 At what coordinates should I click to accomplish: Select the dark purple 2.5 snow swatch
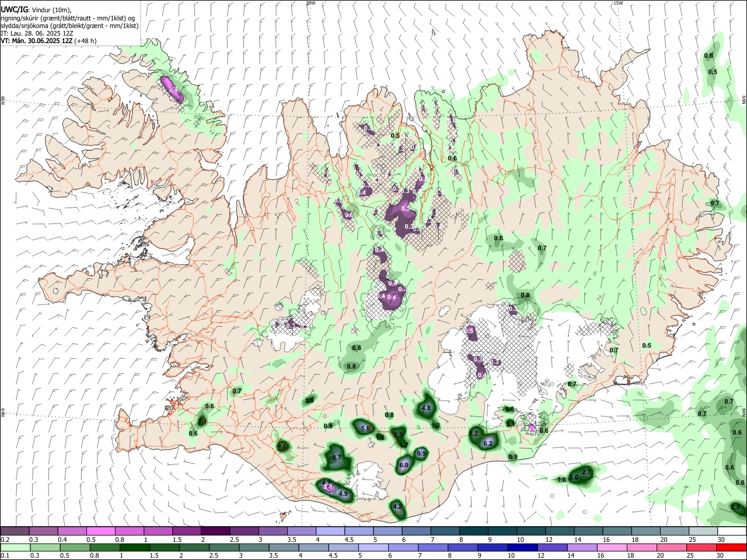point(244,531)
